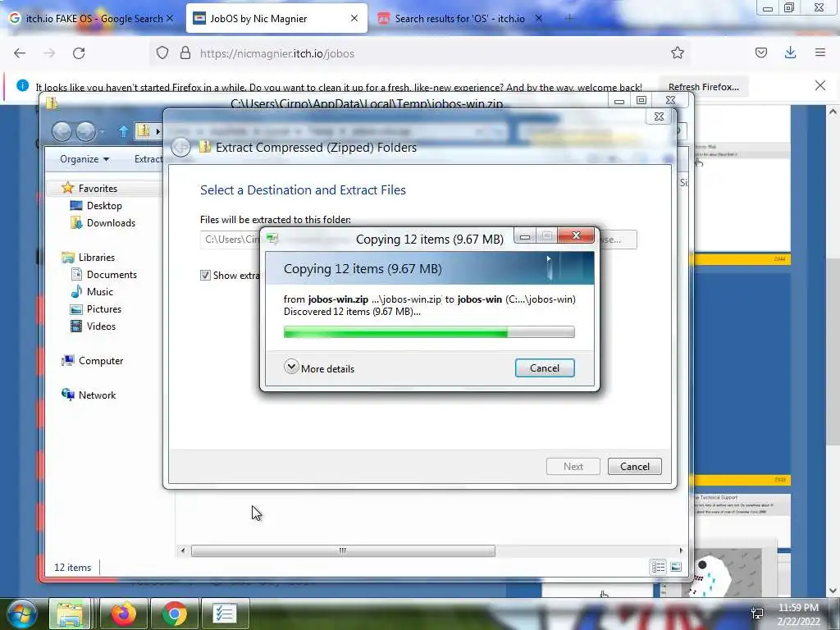Open Save to Pocket icon
The image size is (840, 630).
tap(761, 52)
